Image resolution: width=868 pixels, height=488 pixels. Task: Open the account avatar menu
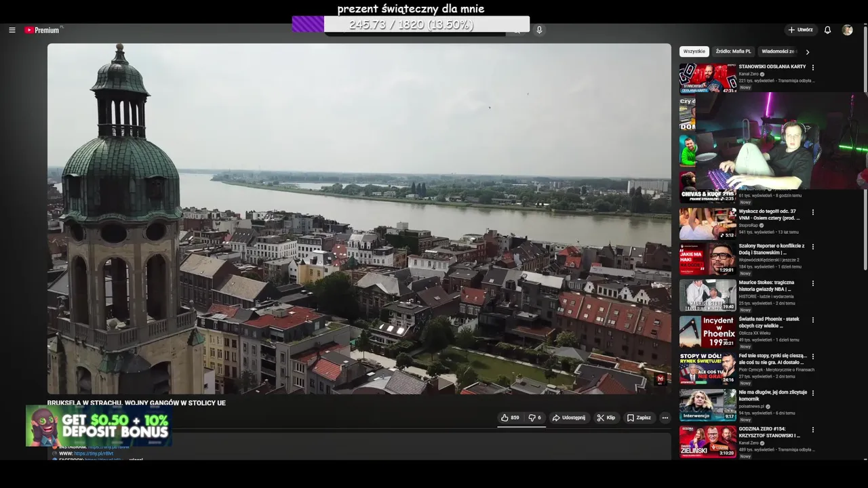coord(847,30)
